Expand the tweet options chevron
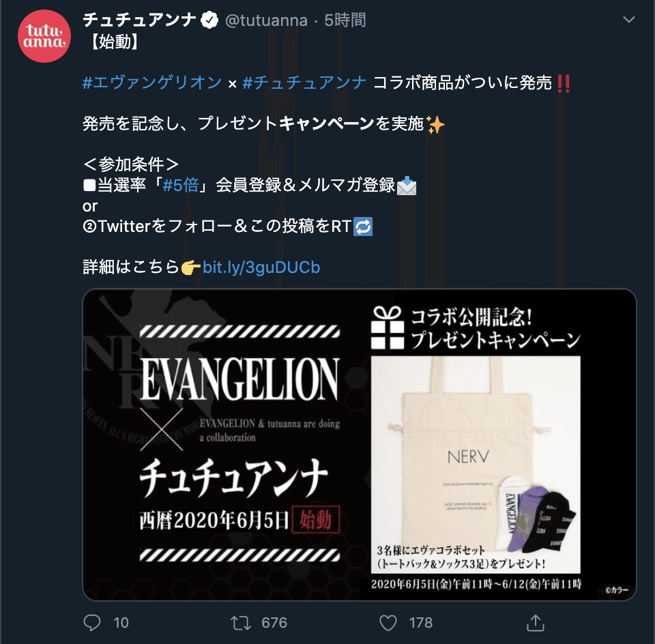 tap(628, 20)
